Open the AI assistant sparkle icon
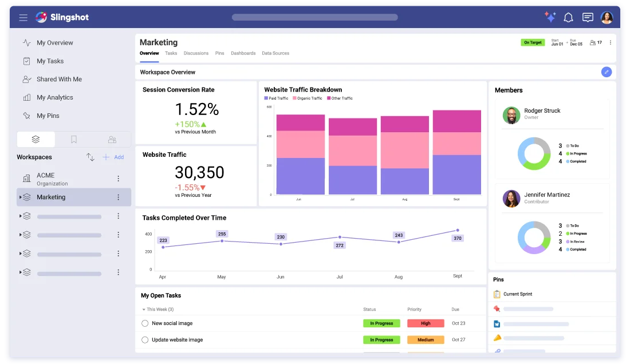The height and width of the screenshot is (364, 630). (x=550, y=17)
